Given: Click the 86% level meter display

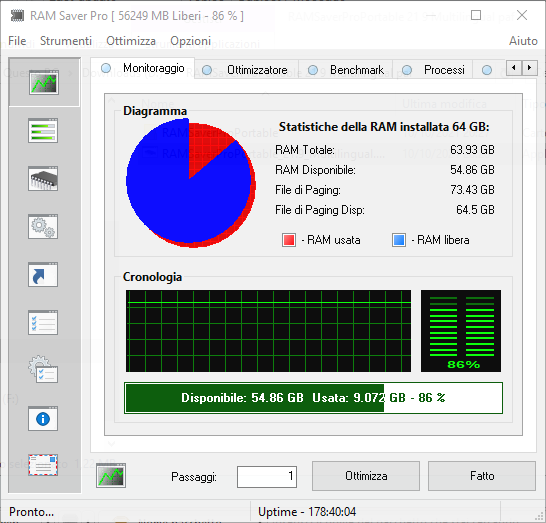Looking at the screenshot, I should [461, 331].
